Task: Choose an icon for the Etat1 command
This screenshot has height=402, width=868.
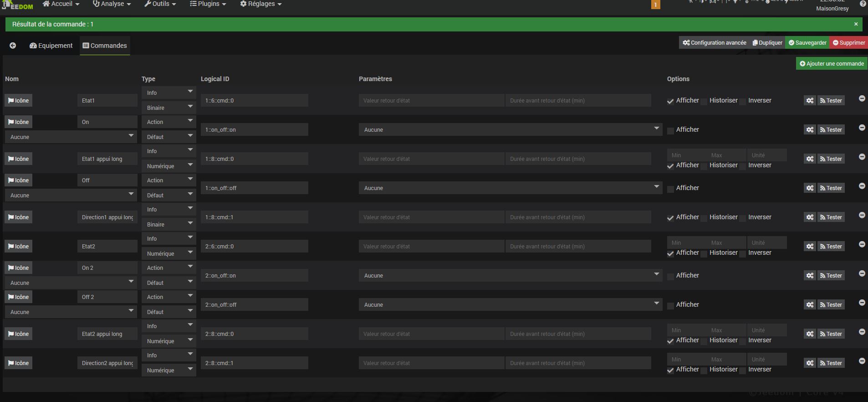Action: 18,101
